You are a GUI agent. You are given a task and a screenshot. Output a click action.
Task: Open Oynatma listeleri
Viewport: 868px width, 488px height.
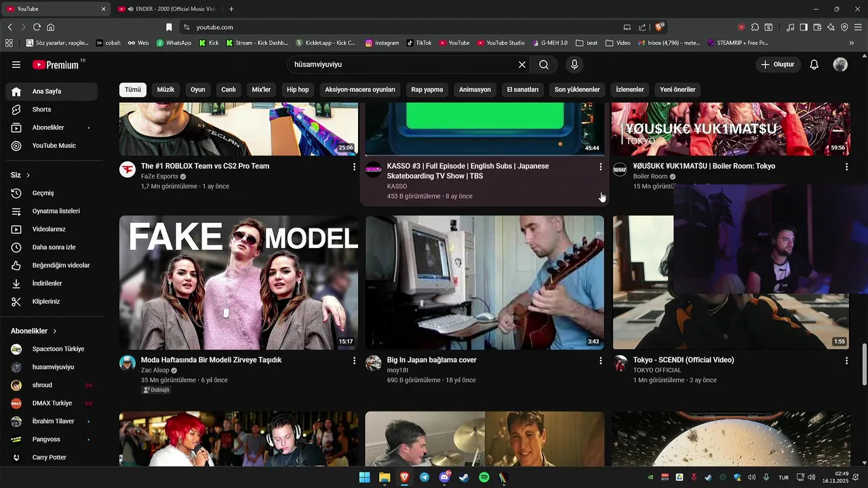52,211
